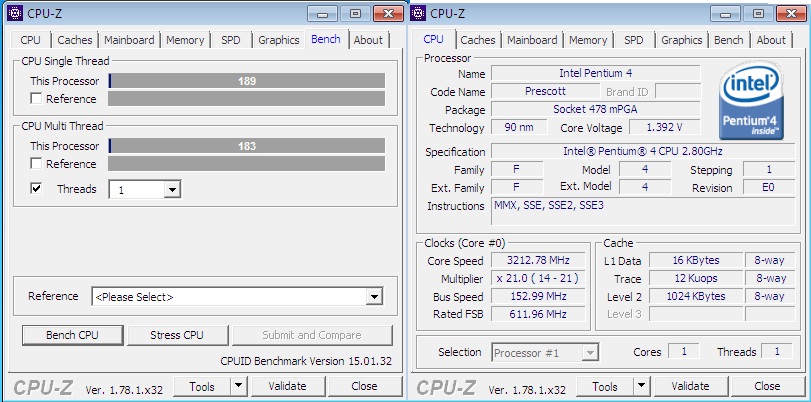Enable the Multi Thread Reference checkbox
Screen dimensions: 811x402
36,163
